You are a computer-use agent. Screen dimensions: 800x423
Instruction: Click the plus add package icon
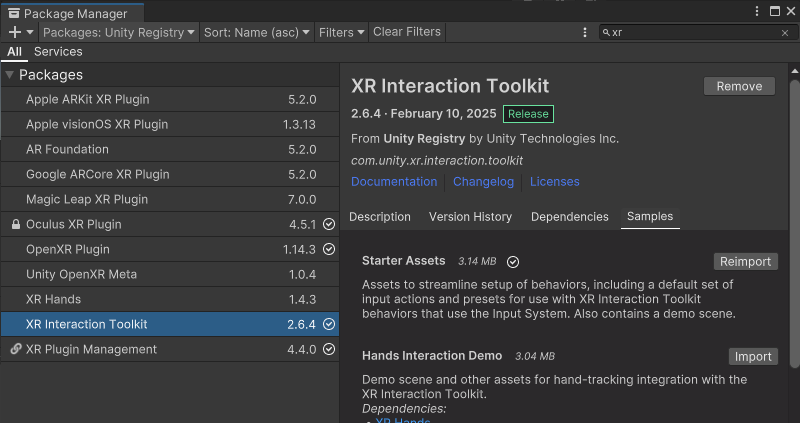15,32
